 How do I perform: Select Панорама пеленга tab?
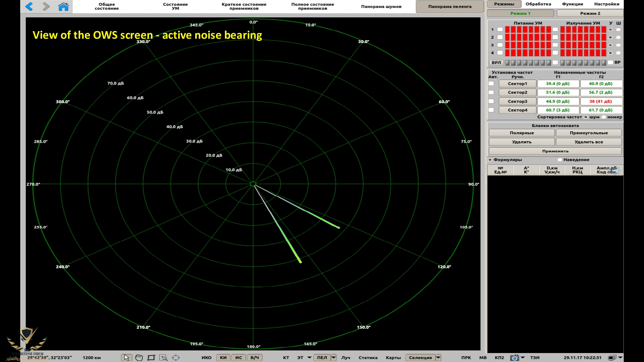[450, 7]
